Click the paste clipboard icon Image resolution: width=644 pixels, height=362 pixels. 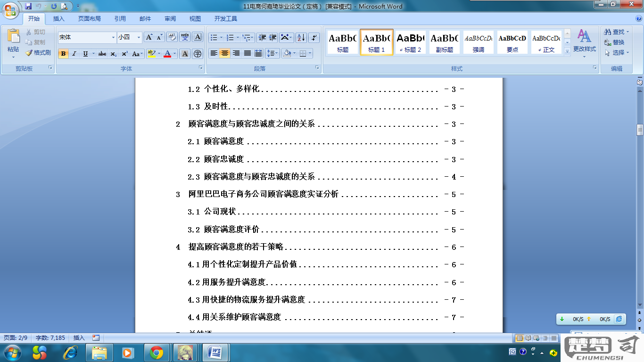point(13,36)
